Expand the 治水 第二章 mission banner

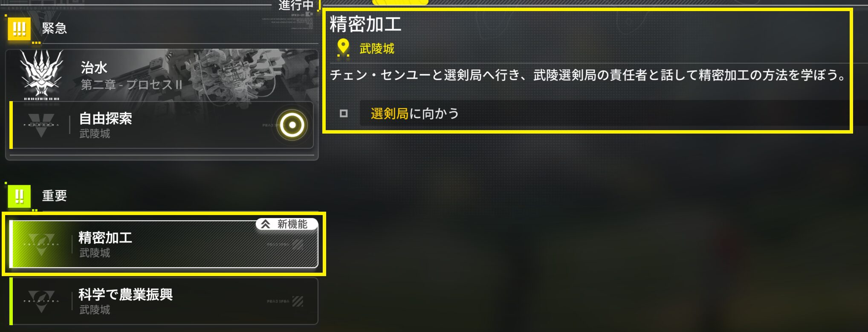coord(162,75)
